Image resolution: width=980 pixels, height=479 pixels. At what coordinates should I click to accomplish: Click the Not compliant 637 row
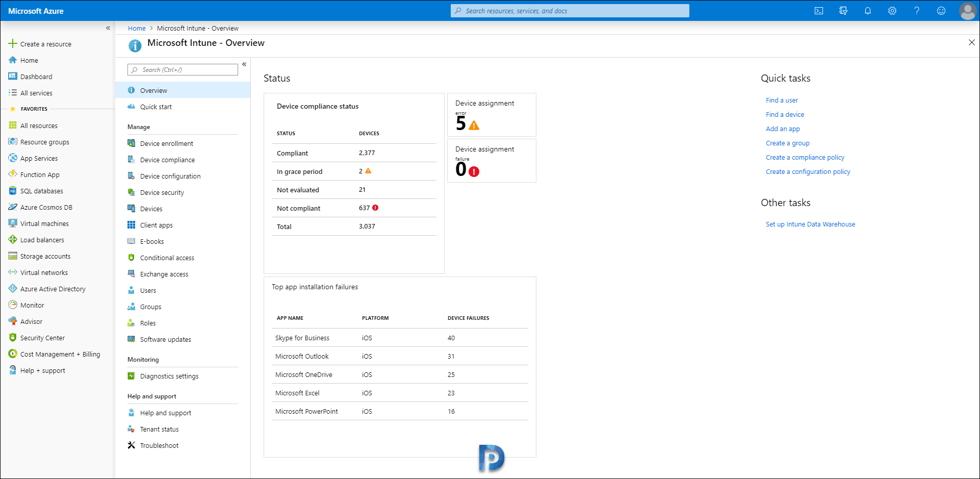354,208
